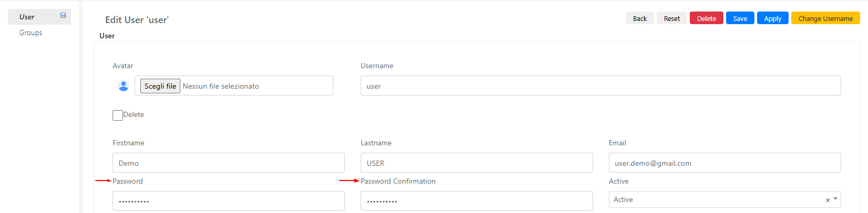
Task: Click the Change Username button
Action: (x=825, y=18)
